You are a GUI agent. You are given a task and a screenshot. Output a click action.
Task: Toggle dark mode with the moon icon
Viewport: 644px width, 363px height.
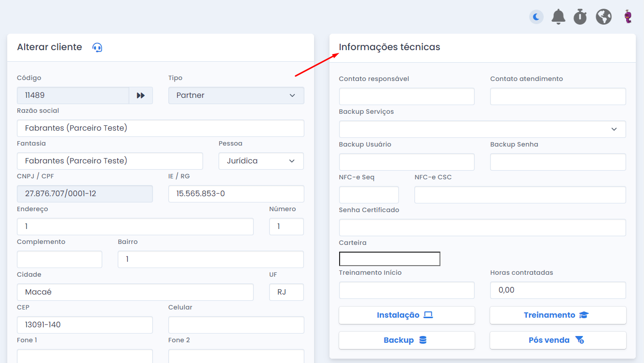click(x=536, y=17)
